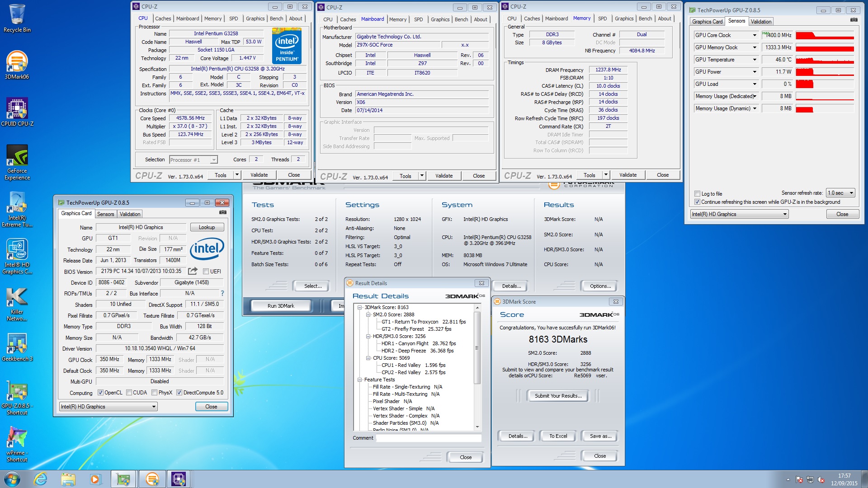The image size is (868, 488).
Task: Open GPU Memory Clock sensor dropdown
Action: pos(755,47)
